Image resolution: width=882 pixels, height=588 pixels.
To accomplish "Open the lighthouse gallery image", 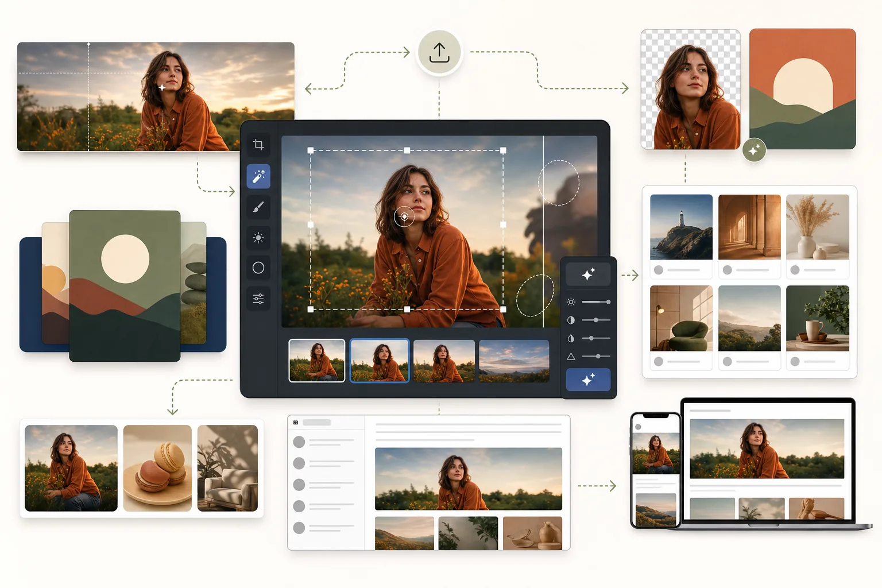I will point(681,227).
